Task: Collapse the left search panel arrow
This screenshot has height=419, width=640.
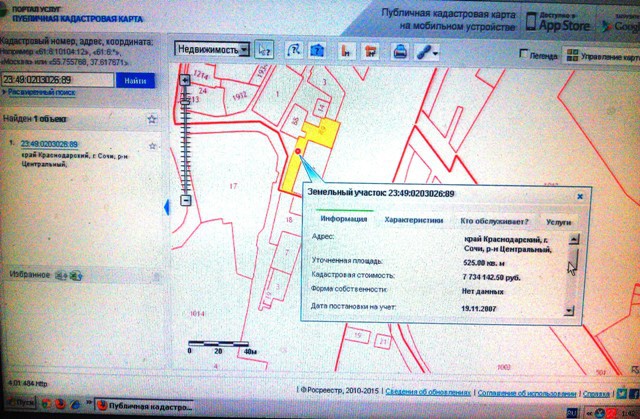Action: [166, 207]
